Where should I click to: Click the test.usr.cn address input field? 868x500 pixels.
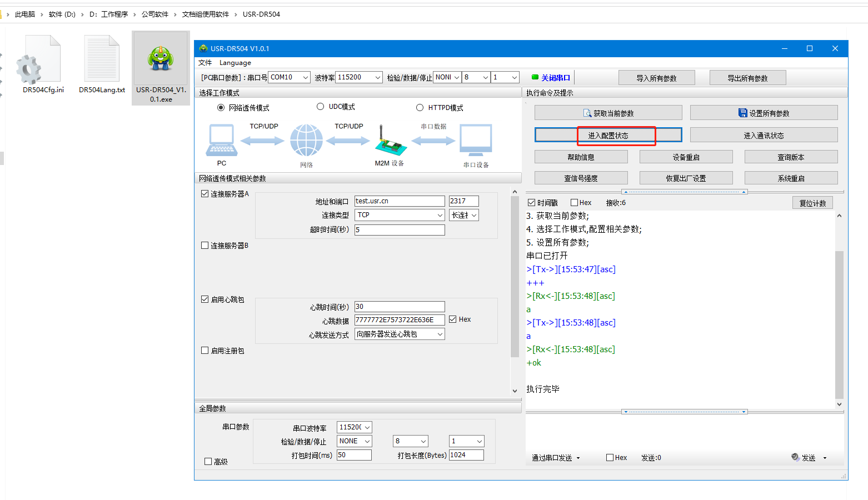tap(399, 201)
